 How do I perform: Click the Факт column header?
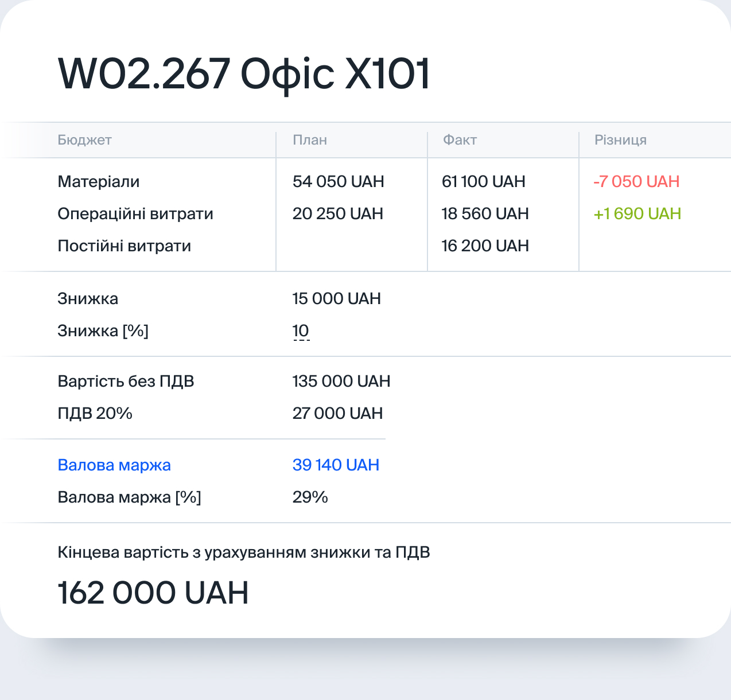[x=460, y=140]
